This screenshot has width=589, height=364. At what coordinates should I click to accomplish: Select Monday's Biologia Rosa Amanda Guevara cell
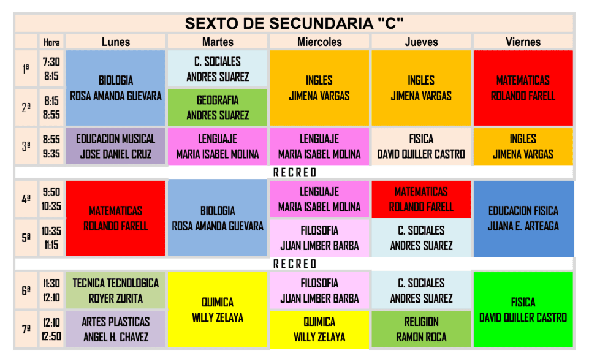click(116, 88)
